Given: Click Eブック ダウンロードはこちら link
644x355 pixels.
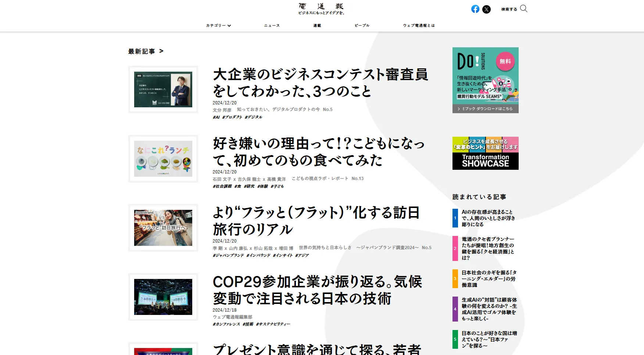Looking at the screenshot, I should click(485, 109).
